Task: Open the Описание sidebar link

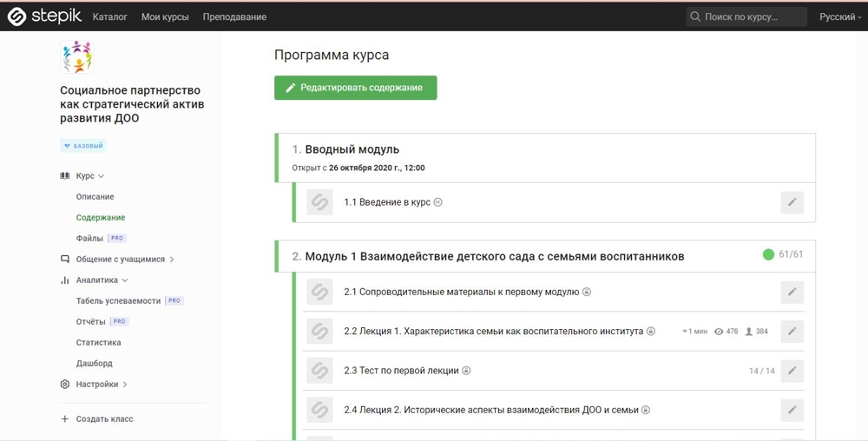Action: (x=95, y=197)
